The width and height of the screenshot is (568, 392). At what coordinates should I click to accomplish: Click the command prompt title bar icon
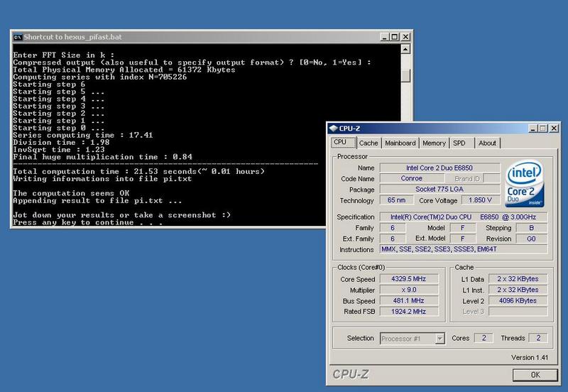[17, 37]
